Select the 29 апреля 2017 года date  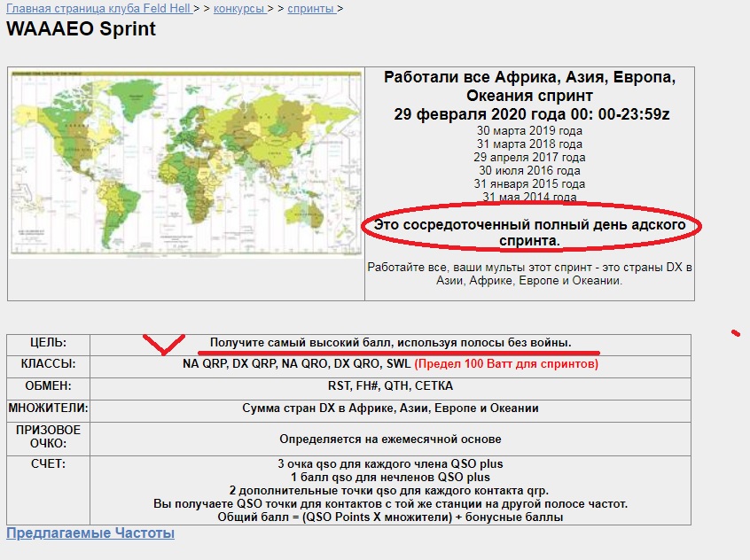[x=529, y=158]
